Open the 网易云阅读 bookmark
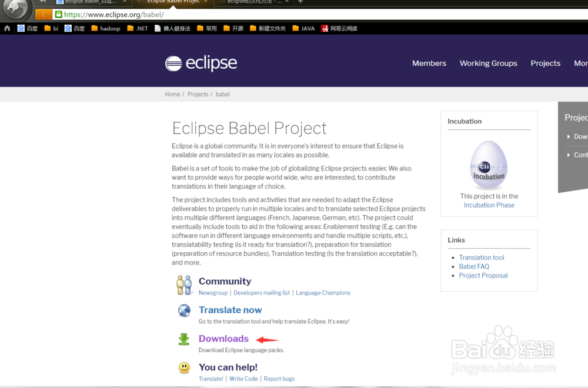 (x=339, y=28)
